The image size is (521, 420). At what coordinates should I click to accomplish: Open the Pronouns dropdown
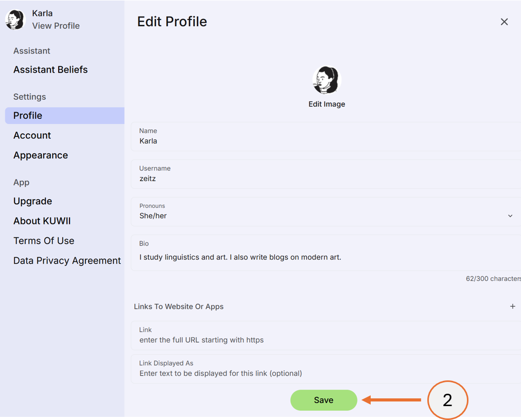[510, 215]
